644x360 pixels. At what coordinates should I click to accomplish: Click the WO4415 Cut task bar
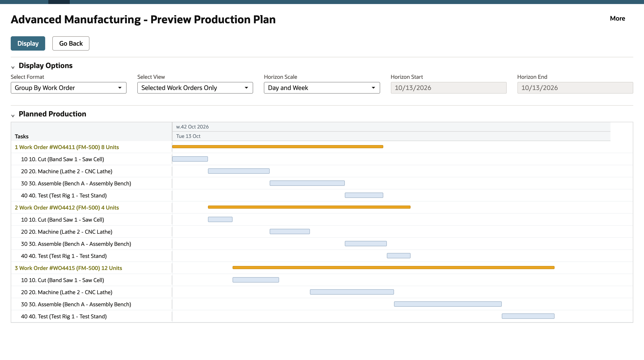point(256,280)
